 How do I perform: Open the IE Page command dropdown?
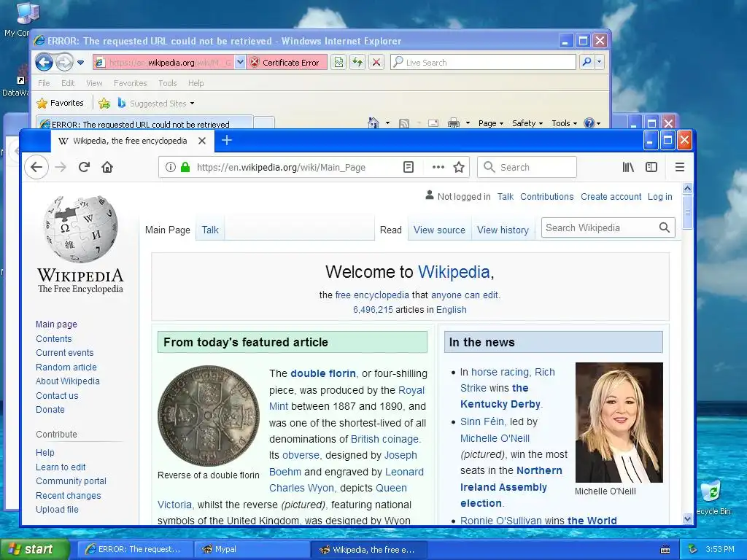491,123
